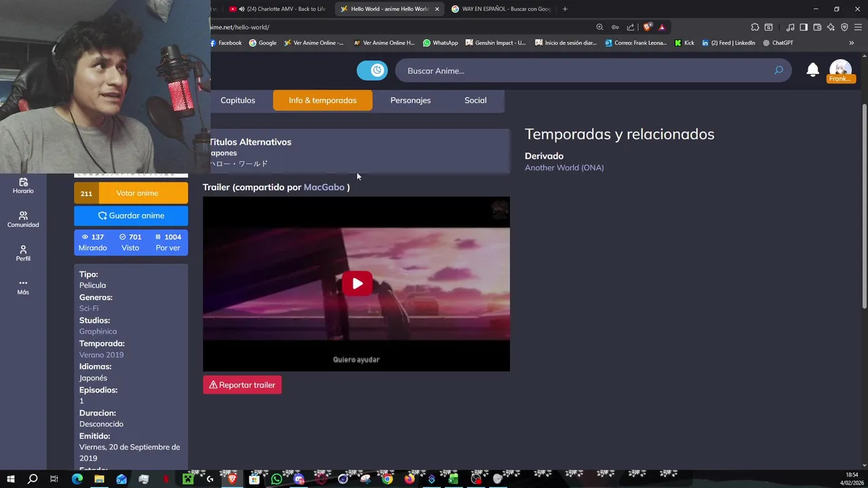Open Google Chrome from the taskbar
868x488 pixels.
pyautogui.click(x=387, y=479)
